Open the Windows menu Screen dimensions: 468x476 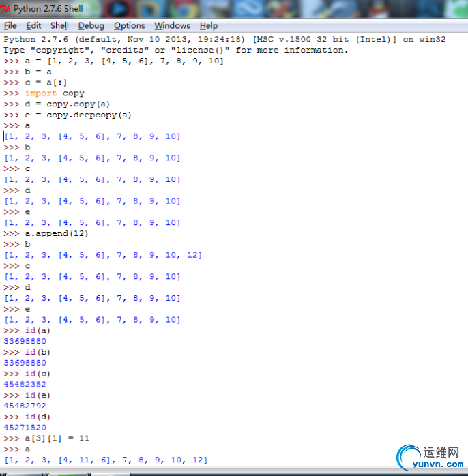point(172,26)
